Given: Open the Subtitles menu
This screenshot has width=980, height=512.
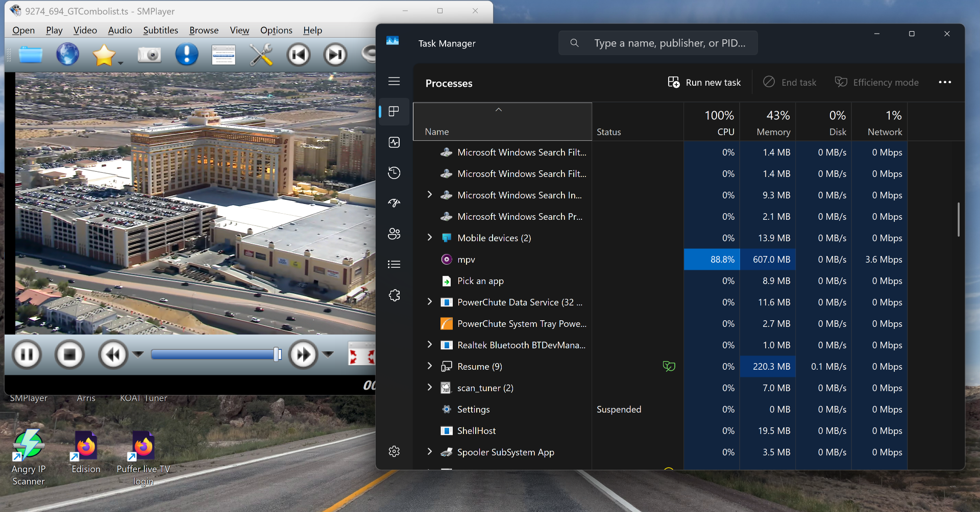Looking at the screenshot, I should [160, 31].
